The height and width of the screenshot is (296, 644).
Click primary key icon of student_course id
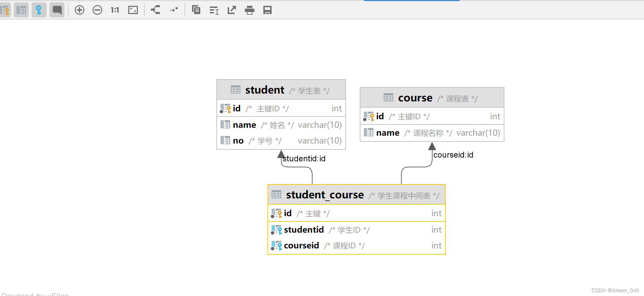coord(276,213)
